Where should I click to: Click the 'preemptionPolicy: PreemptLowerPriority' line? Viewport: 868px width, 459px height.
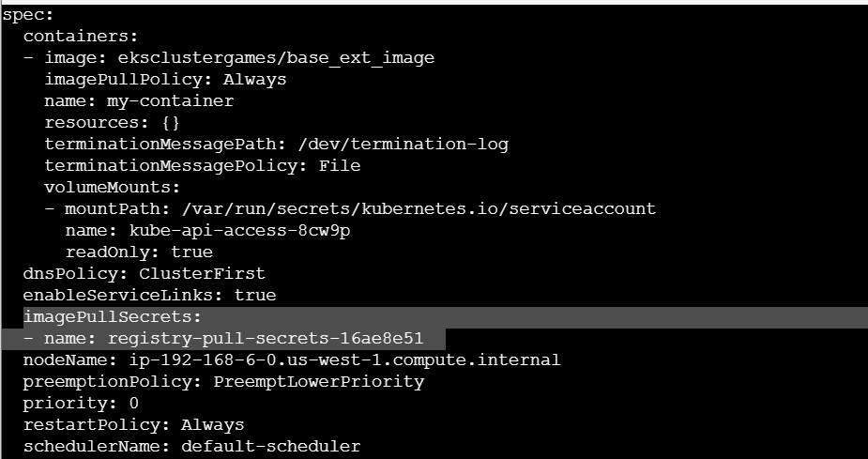click(x=223, y=382)
